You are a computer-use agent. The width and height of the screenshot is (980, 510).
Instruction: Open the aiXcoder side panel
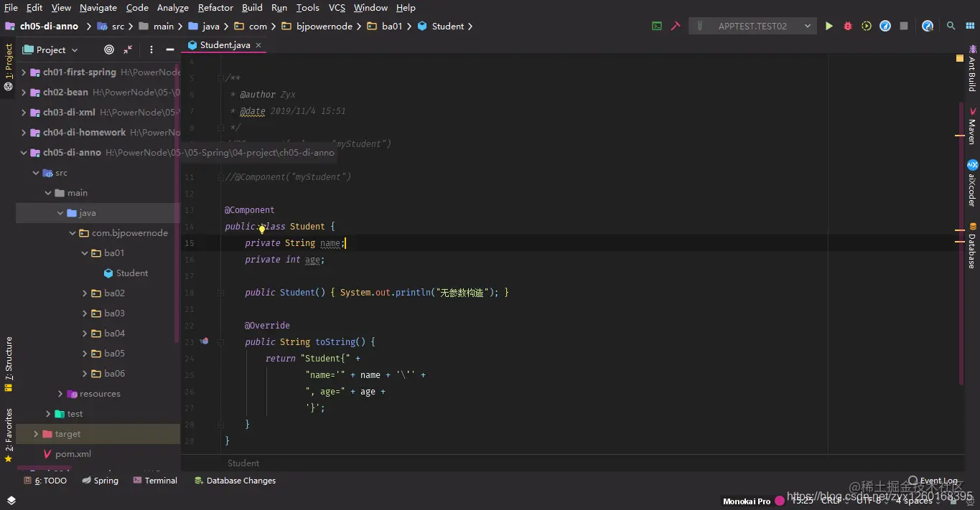972,183
